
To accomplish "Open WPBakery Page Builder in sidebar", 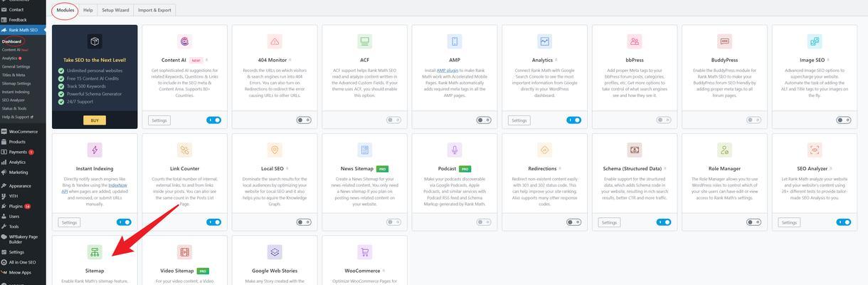I will [x=23, y=239].
